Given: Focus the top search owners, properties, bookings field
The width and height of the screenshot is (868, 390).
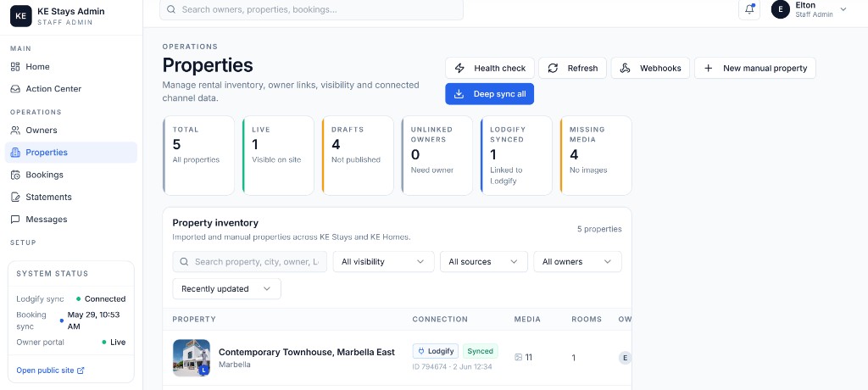Looking at the screenshot, I should click(x=312, y=9).
